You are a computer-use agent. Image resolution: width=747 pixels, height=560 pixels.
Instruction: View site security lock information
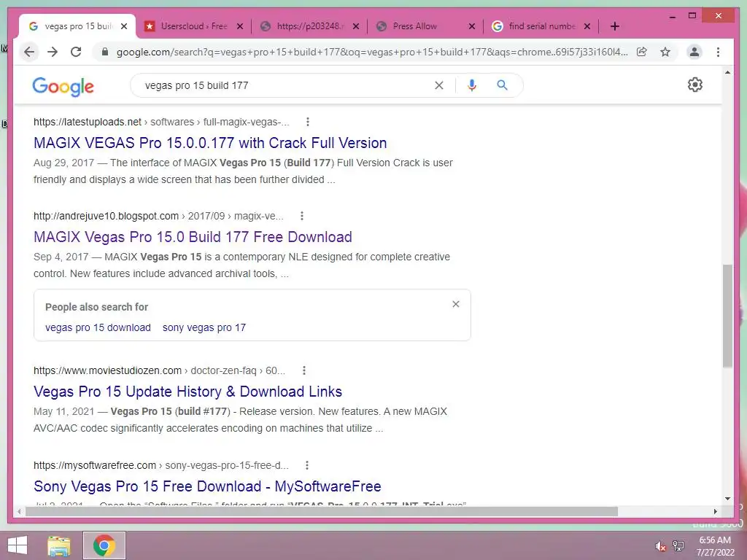click(105, 52)
